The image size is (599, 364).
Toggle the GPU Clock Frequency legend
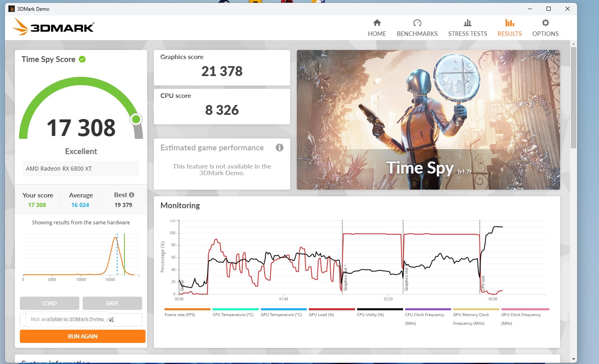coord(525,317)
